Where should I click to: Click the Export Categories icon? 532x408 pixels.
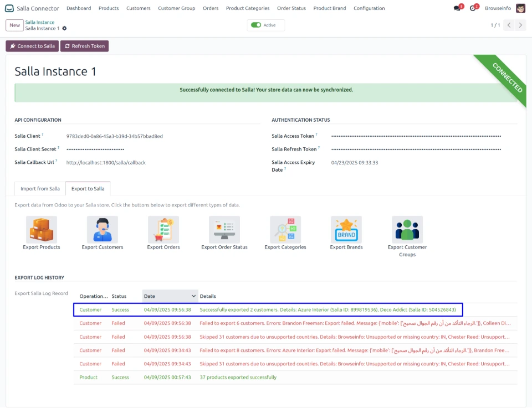pos(285,230)
